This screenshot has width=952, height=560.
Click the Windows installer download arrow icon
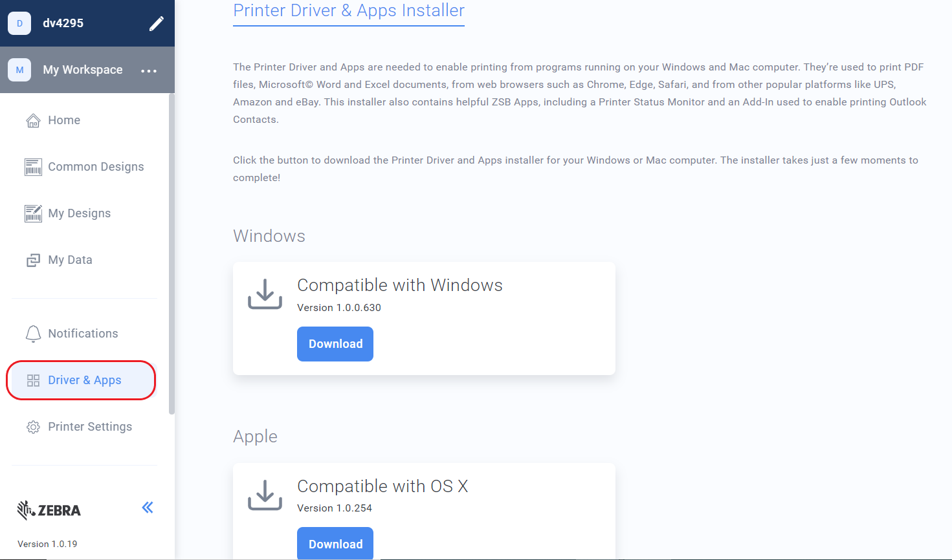coord(265,293)
